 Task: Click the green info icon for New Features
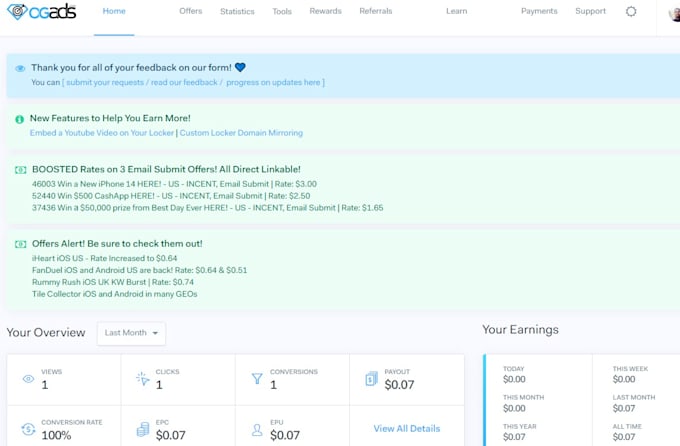(20, 119)
